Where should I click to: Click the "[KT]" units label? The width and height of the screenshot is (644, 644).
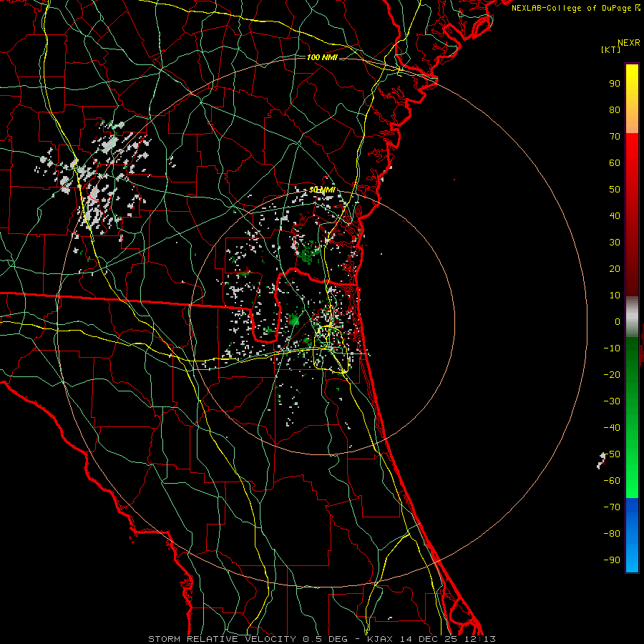point(611,49)
